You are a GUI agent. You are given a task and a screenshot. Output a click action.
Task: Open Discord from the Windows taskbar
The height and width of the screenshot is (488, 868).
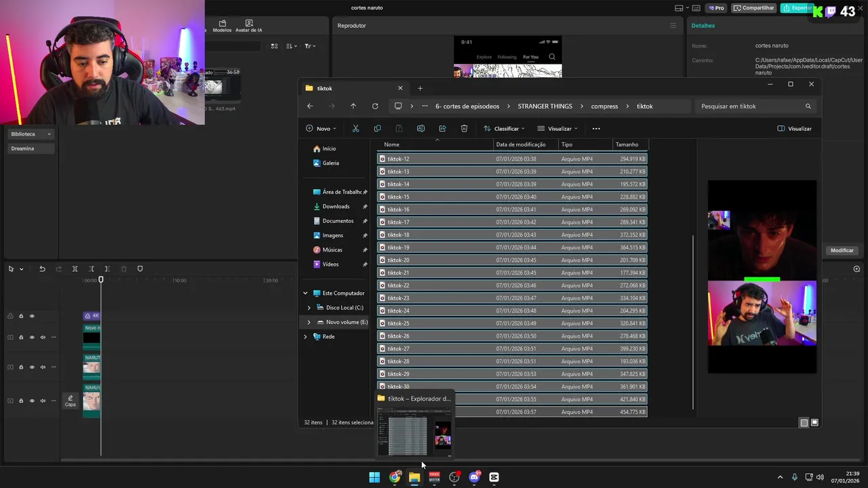474,477
